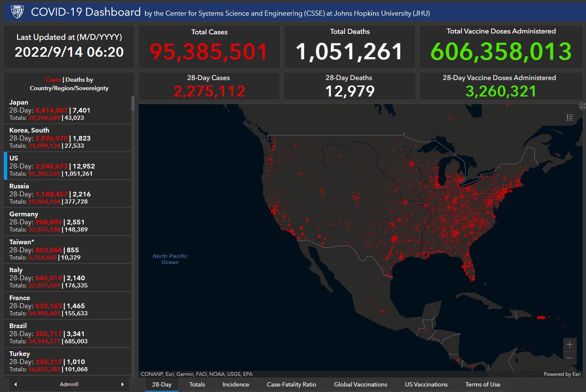Click the large Total Deaths figure at the top
Viewport: 586px width, 392px height.
tap(350, 52)
